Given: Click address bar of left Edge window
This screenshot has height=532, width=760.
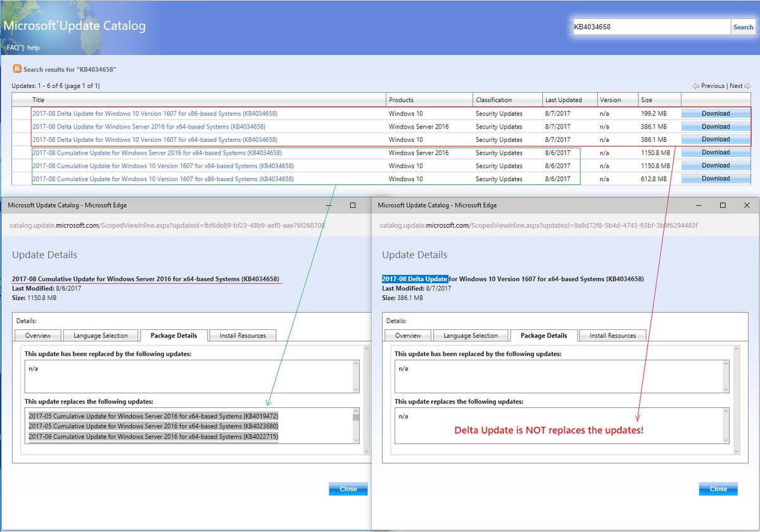Looking at the screenshot, I should [168, 225].
